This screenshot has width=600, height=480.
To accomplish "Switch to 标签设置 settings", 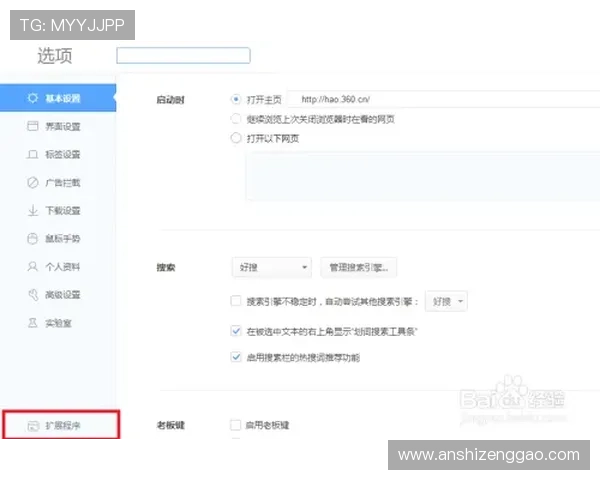I will point(58,154).
